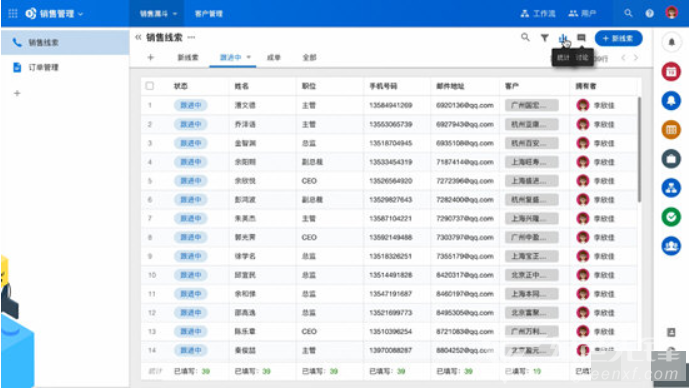Click the help question mark icon
689x388 pixels.
click(x=649, y=13)
